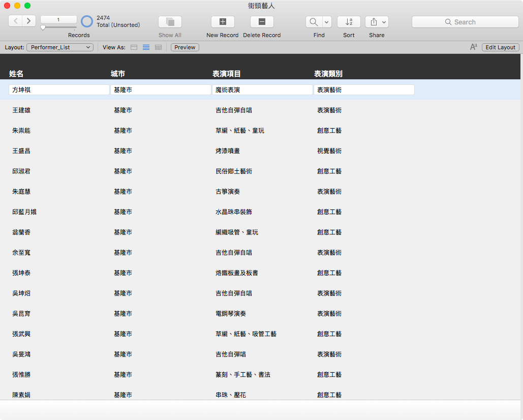Click 串珠、壓花 performance item
The image size is (523, 420).
tap(231, 395)
